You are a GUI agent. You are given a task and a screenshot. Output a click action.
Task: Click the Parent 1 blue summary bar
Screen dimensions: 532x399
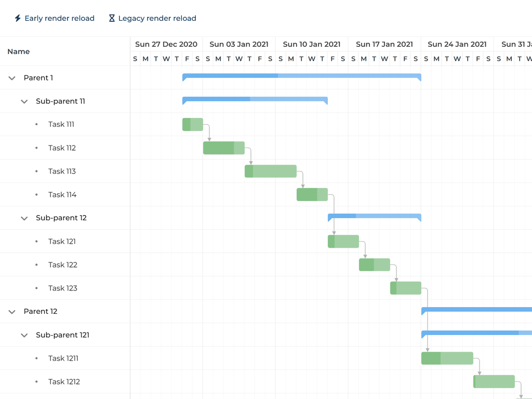[x=301, y=76]
